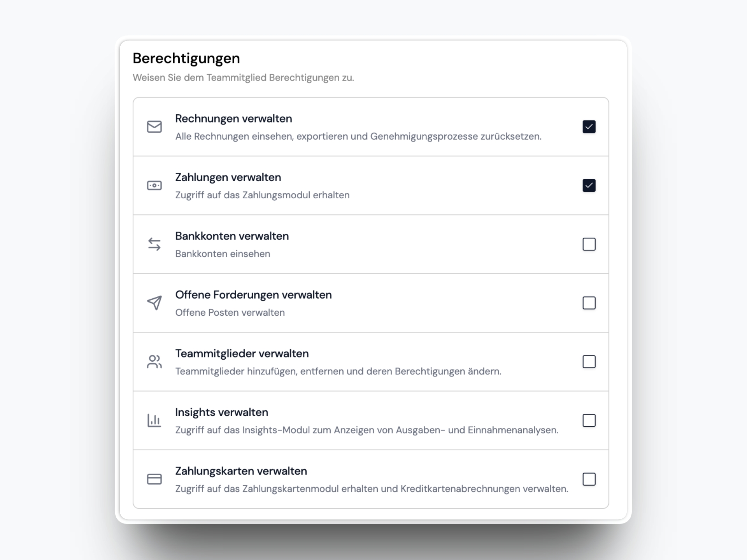Image resolution: width=747 pixels, height=560 pixels.
Task: Click the Berechtigungen heading
Action: (x=186, y=58)
